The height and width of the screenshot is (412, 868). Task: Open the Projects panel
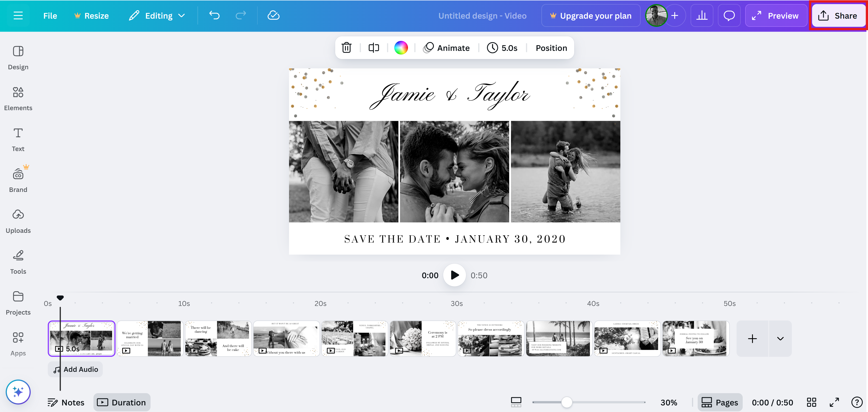[18, 302]
